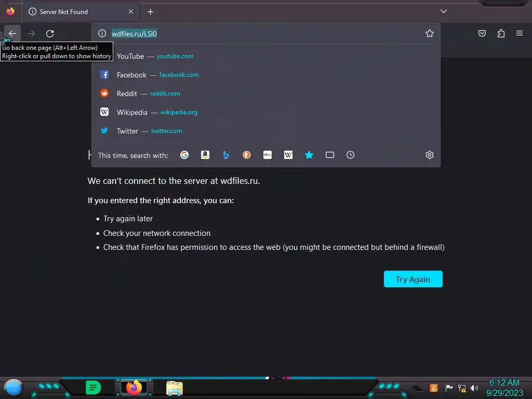Viewport: 532px width, 399px height.
Task: Choose the Reddit suggestion
Action: pos(266,94)
